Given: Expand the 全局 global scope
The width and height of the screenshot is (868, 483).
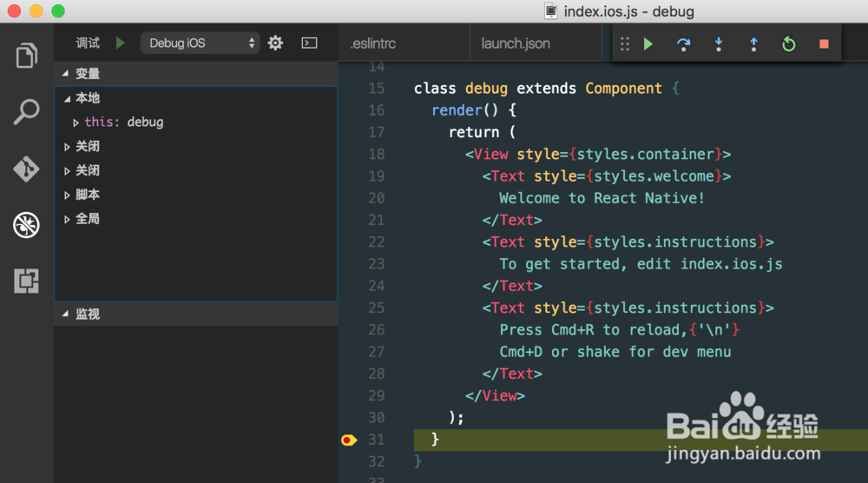Looking at the screenshot, I should (x=67, y=219).
